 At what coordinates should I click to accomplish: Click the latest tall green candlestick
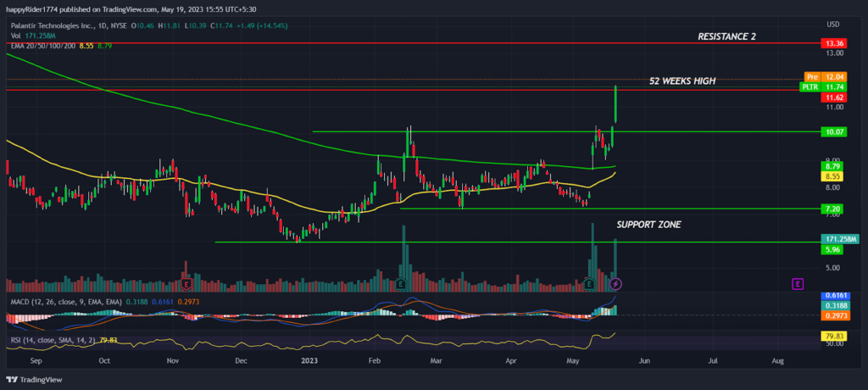click(615, 104)
